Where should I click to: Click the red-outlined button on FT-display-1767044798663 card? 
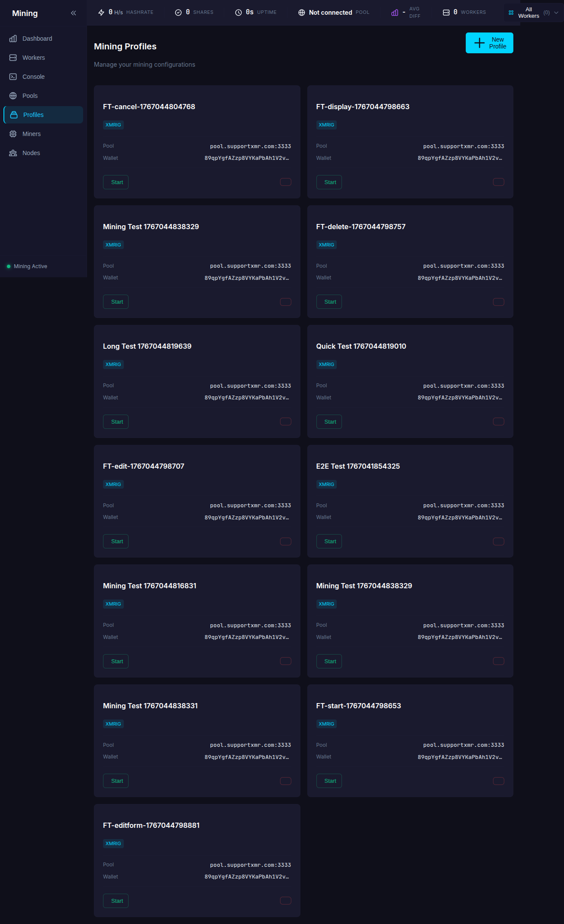498,182
